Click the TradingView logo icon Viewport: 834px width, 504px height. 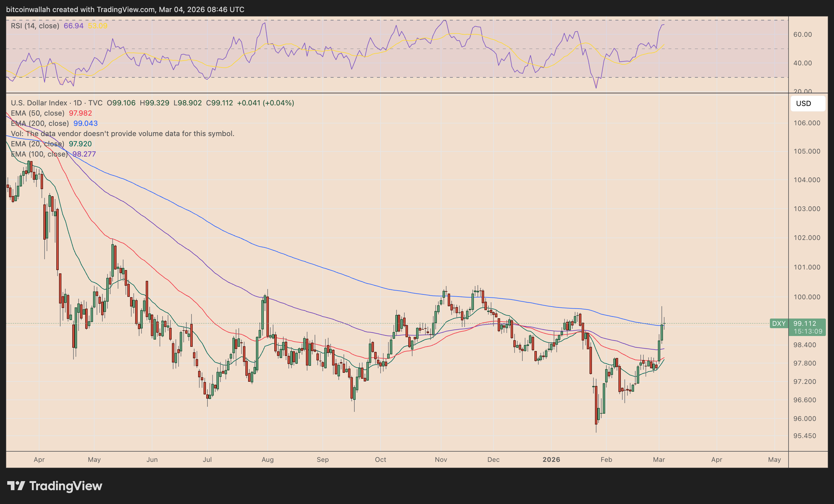pyautogui.click(x=16, y=486)
